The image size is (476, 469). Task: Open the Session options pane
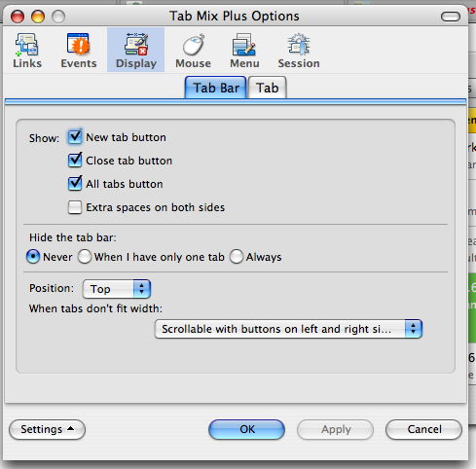[x=299, y=51]
